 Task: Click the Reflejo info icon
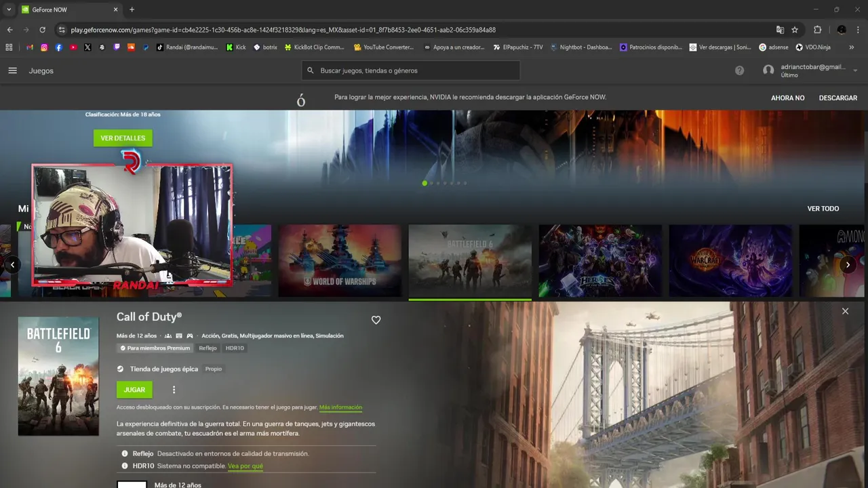125,453
